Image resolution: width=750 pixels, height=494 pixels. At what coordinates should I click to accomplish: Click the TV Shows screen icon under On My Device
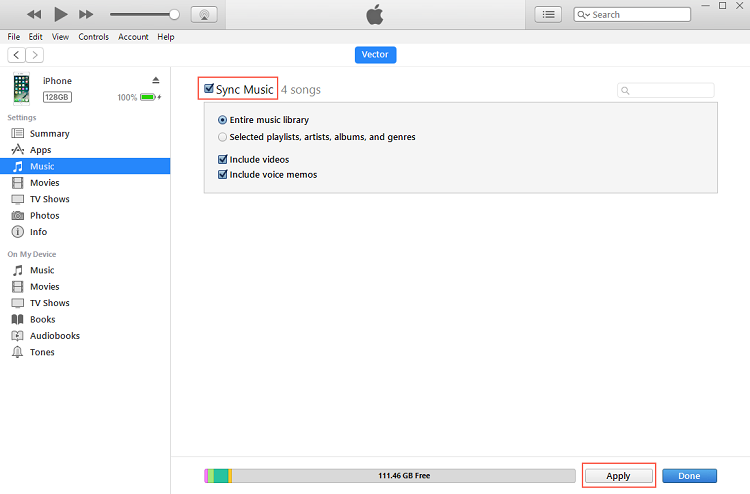pyautogui.click(x=18, y=303)
